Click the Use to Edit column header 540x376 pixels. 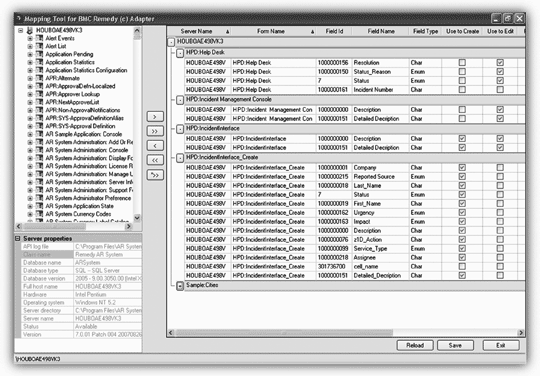(x=500, y=31)
